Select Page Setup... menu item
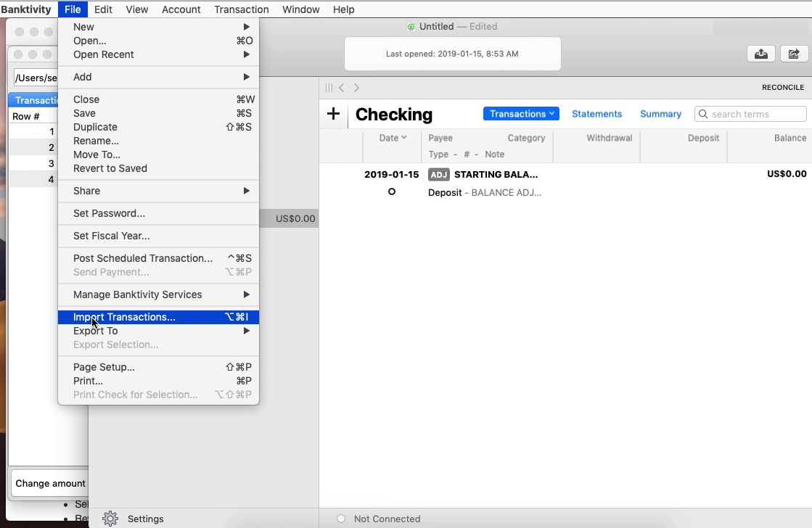The width and height of the screenshot is (812, 528). (x=158, y=367)
